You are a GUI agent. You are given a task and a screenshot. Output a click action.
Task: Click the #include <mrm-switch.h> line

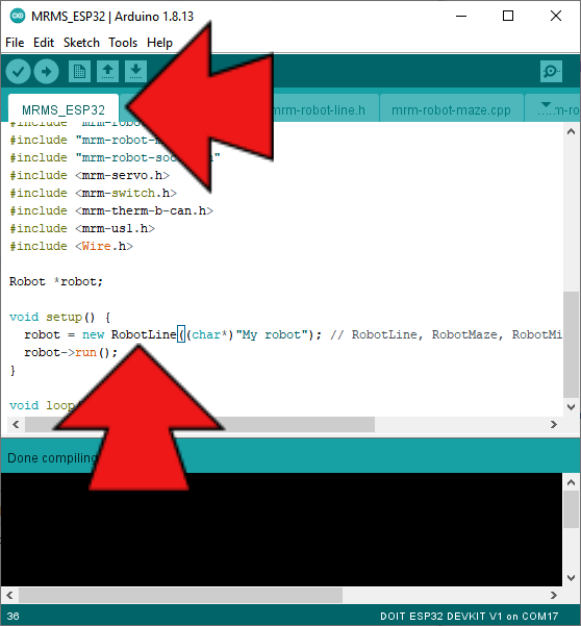tap(93, 193)
